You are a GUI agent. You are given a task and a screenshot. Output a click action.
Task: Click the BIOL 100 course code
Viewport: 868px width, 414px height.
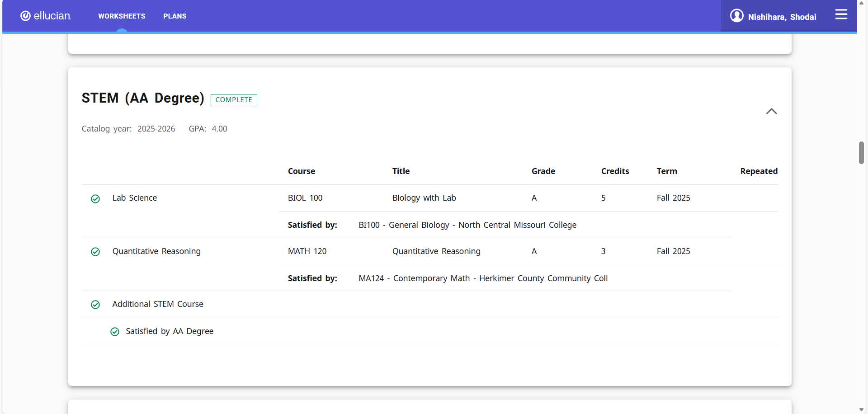point(305,198)
